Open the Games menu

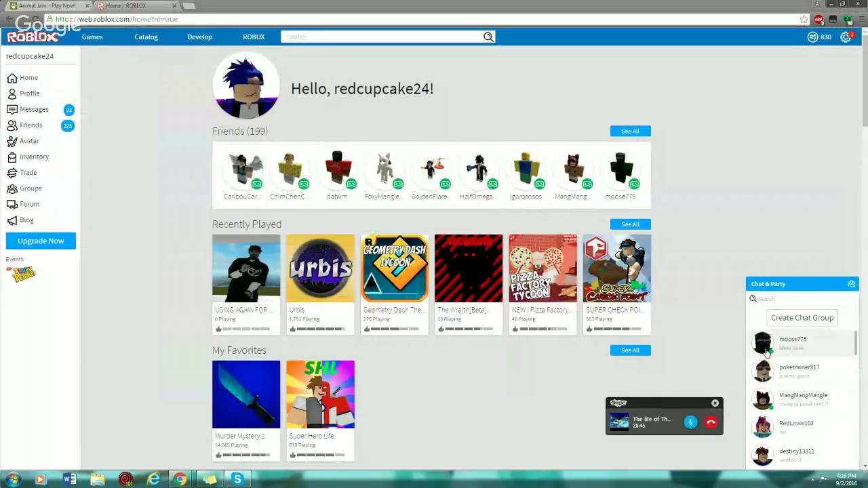tap(92, 37)
